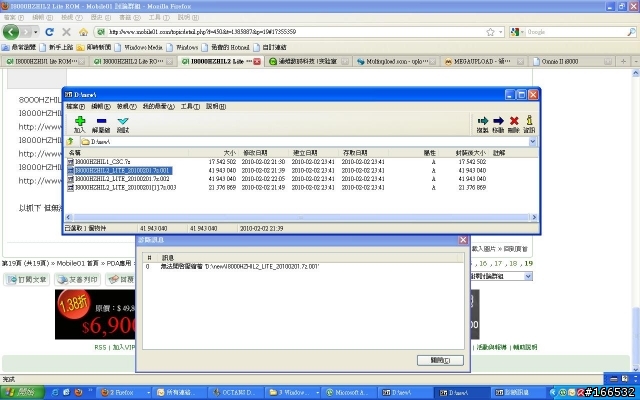Click Firefox back navigation button

pyautogui.click(x=11, y=32)
